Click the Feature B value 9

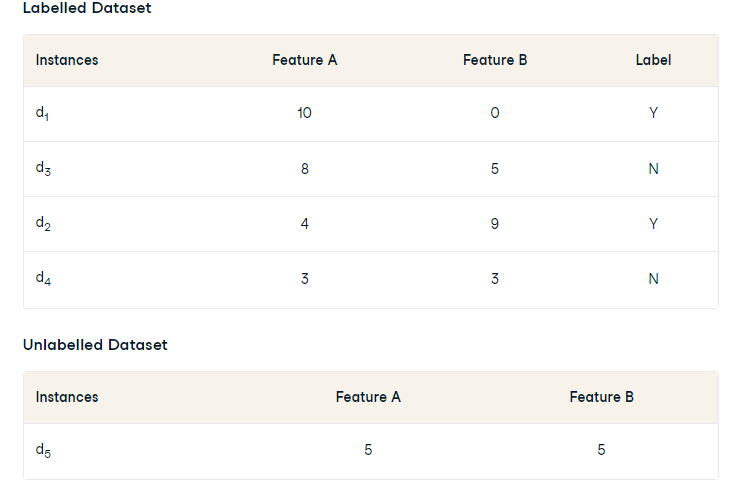point(495,224)
